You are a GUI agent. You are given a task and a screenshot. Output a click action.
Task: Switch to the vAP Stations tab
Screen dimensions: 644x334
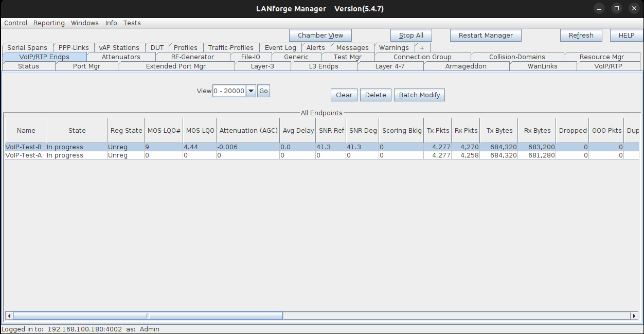coord(119,47)
